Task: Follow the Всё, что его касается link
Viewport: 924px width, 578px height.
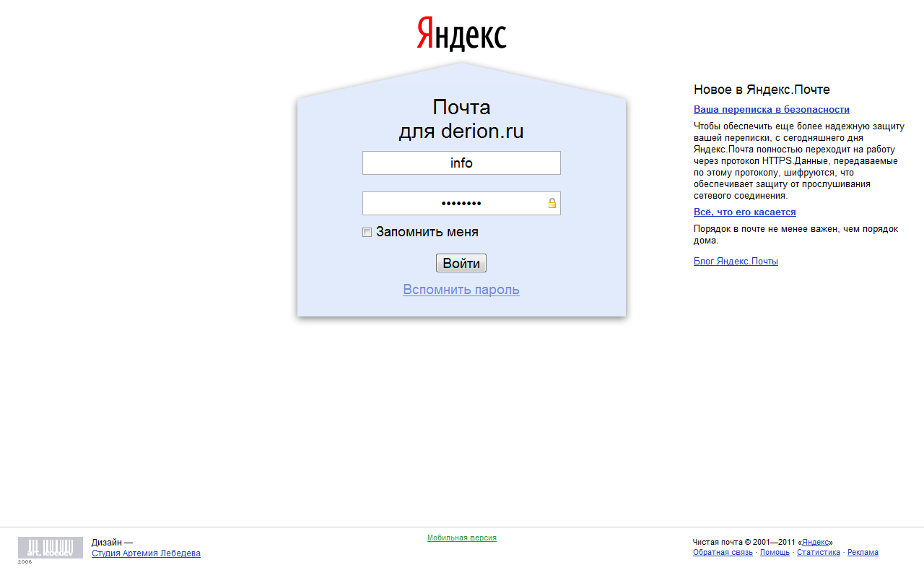Action: point(744,212)
